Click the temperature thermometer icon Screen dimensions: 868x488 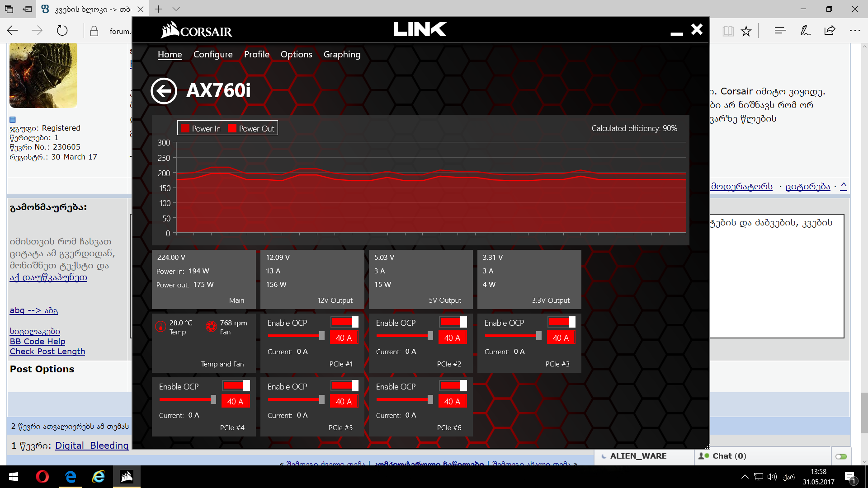(x=160, y=326)
